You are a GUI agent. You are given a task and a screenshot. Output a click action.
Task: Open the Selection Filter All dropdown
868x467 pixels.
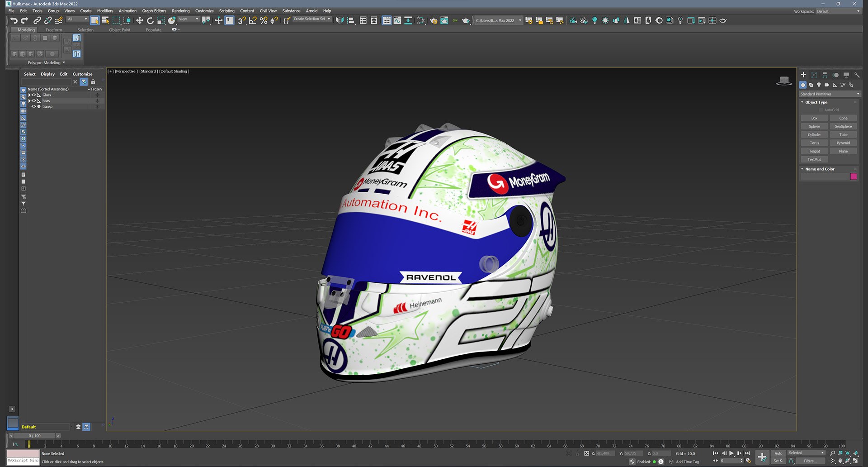77,19
